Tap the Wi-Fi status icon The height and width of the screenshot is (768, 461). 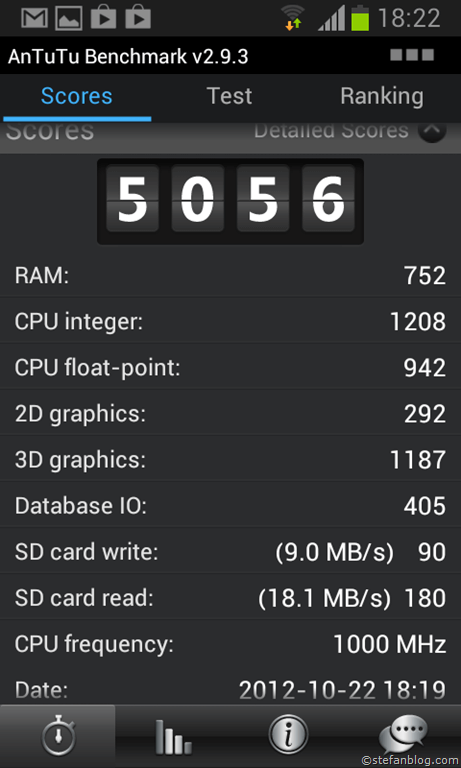(x=293, y=18)
